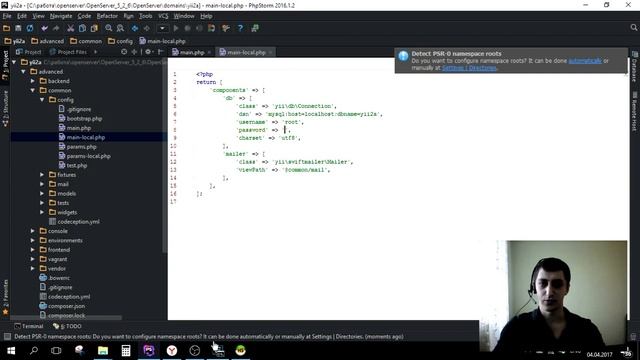Click the Copy toolbar icon

[x=82, y=28]
